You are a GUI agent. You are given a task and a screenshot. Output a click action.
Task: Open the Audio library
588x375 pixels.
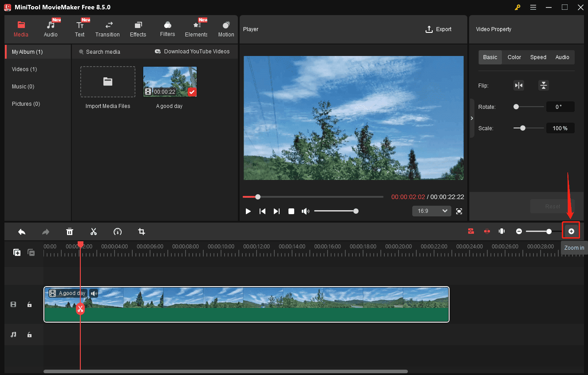51,29
